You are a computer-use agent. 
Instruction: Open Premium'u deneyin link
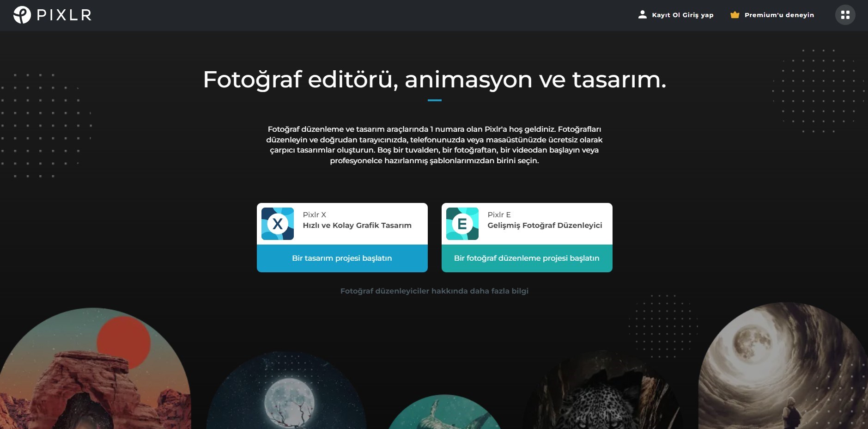(779, 15)
